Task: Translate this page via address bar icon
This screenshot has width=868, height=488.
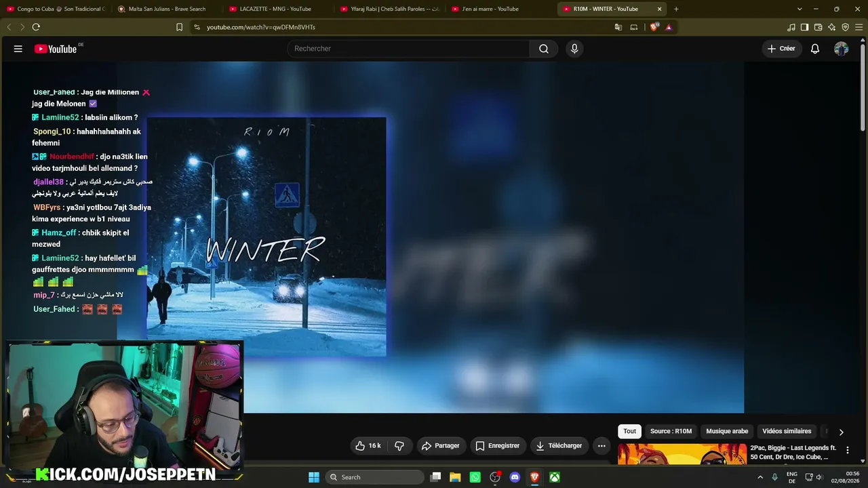Action: 618,27
